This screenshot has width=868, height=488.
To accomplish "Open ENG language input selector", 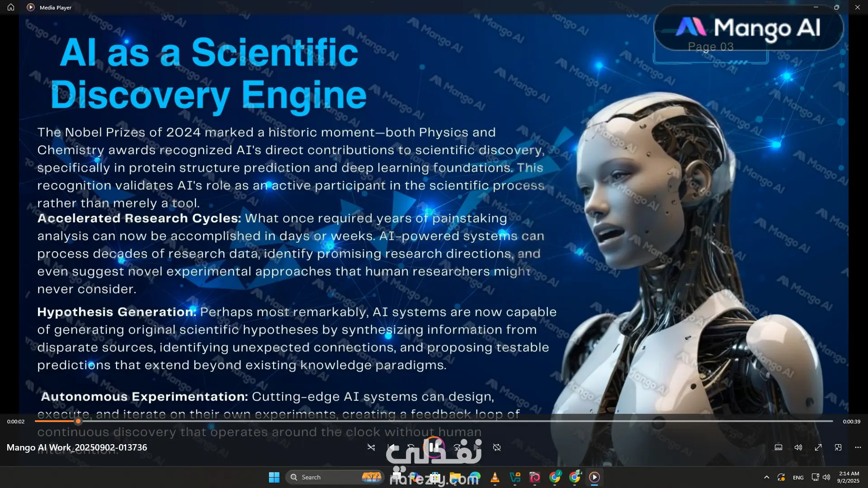I will tap(798, 478).
